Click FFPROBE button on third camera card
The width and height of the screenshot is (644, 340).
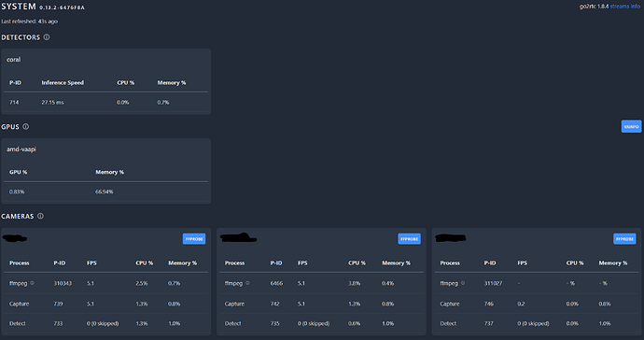(x=624, y=239)
